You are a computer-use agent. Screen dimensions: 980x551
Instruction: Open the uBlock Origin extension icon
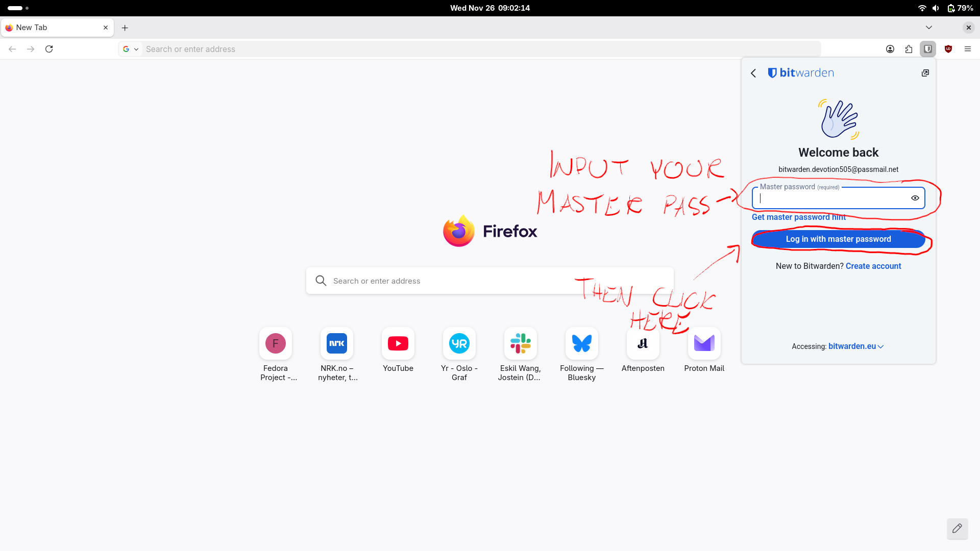948,49
